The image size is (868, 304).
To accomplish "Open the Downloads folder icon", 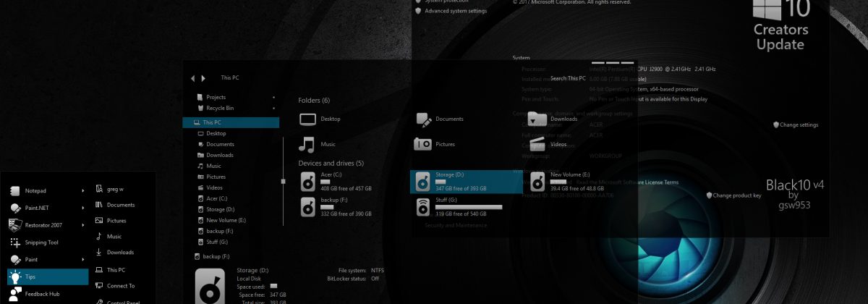I will point(538,119).
